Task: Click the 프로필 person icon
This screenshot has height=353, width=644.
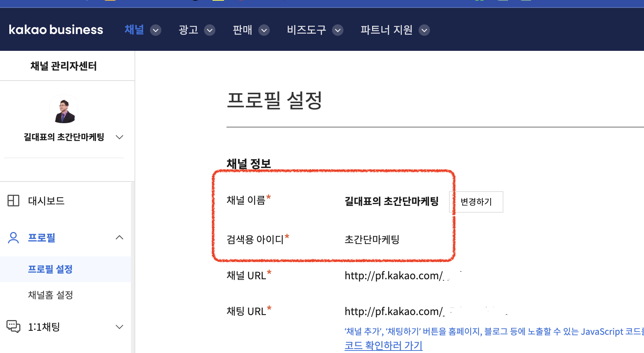Action: pyautogui.click(x=13, y=238)
